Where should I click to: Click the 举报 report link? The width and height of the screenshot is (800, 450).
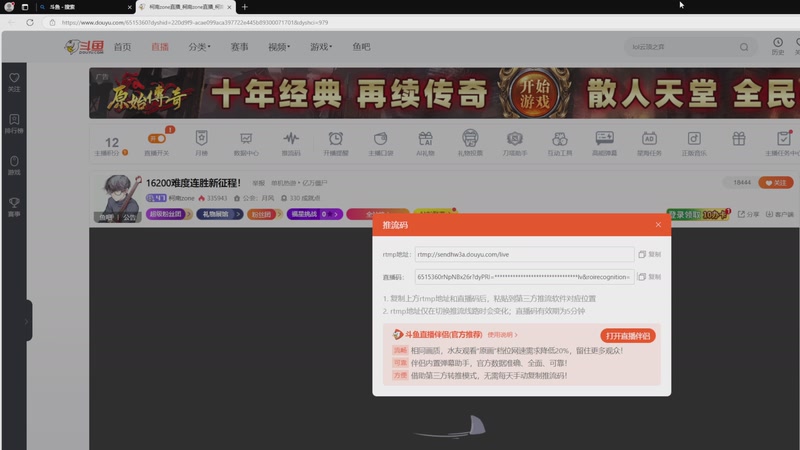(259, 183)
